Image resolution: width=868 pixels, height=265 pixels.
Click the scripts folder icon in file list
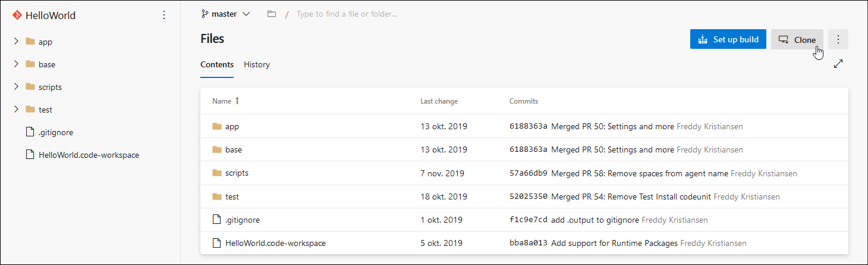[217, 173]
